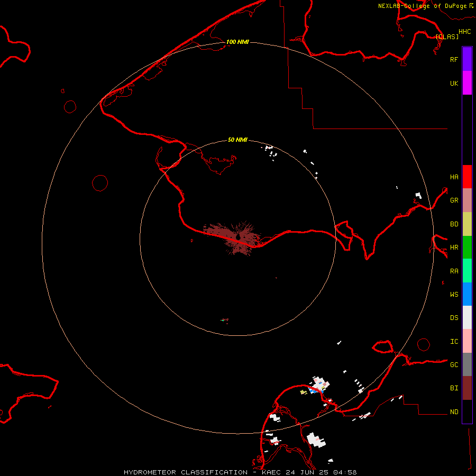The image size is (476, 476).
Task: Click the "24 JUN 25" date text
Action: click(307, 472)
